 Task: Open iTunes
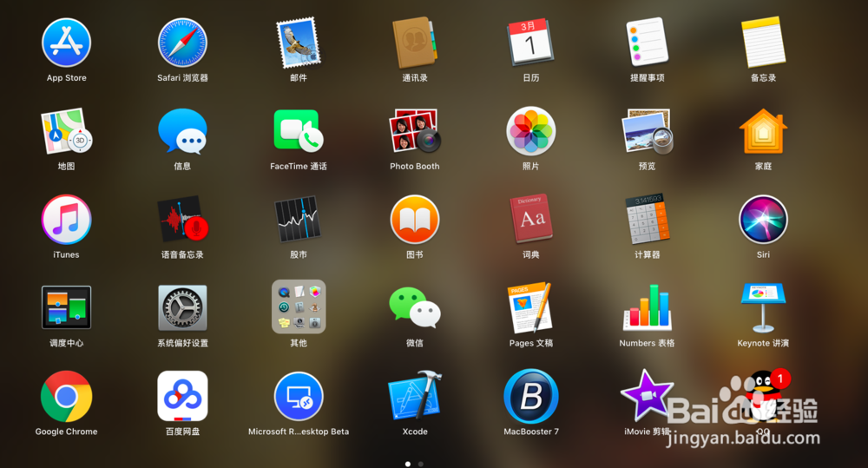click(67, 220)
